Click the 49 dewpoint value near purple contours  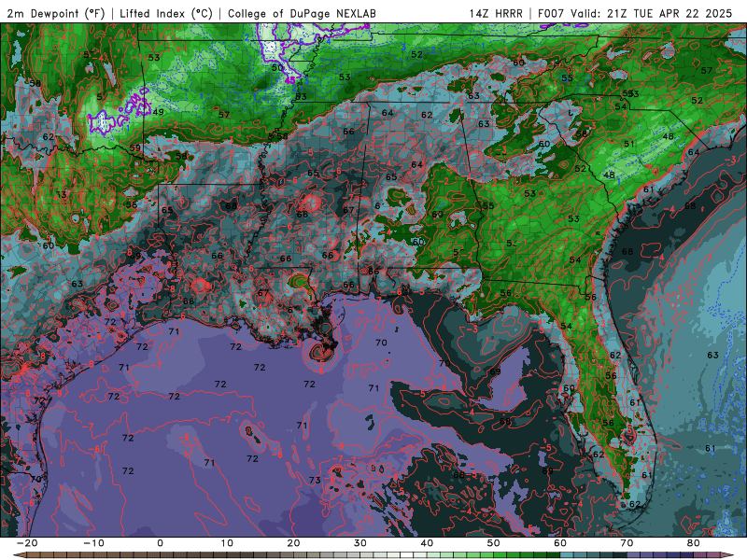tap(158, 112)
